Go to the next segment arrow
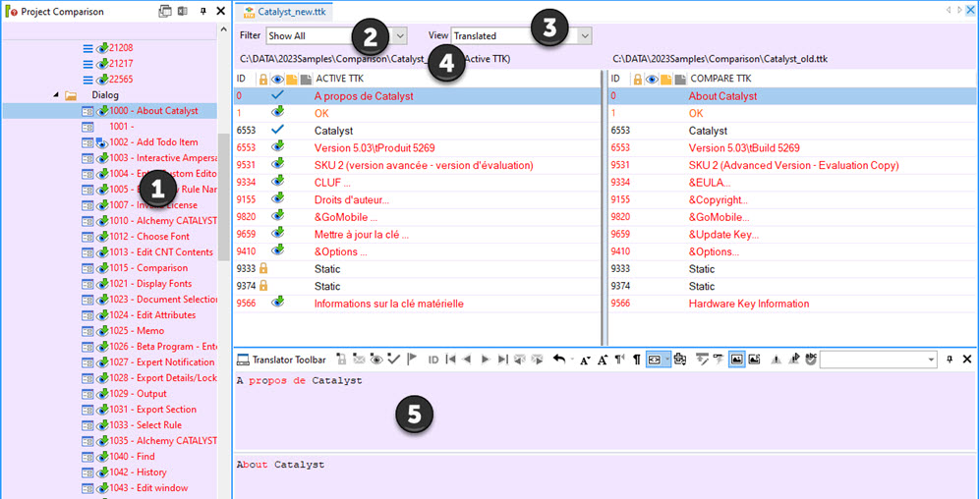Screen dimensions: 980x499 pos(486,360)
